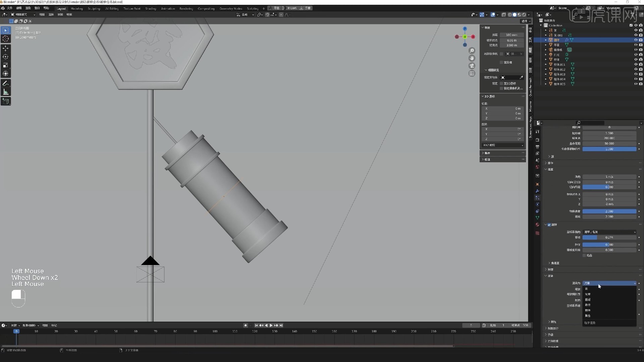
Task: Click the Select Box tool
Action: coord(6,31)
